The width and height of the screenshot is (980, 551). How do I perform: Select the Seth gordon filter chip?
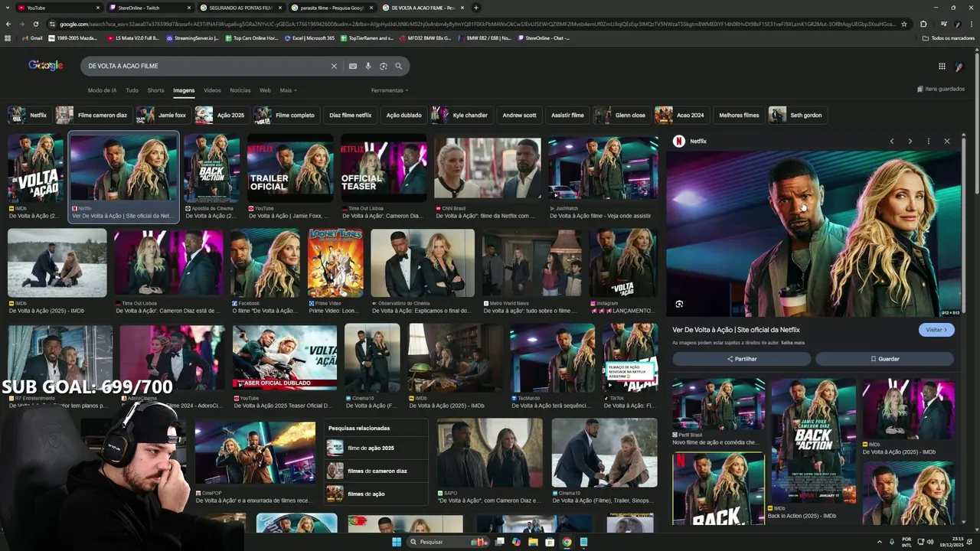(x=797, y=116)
